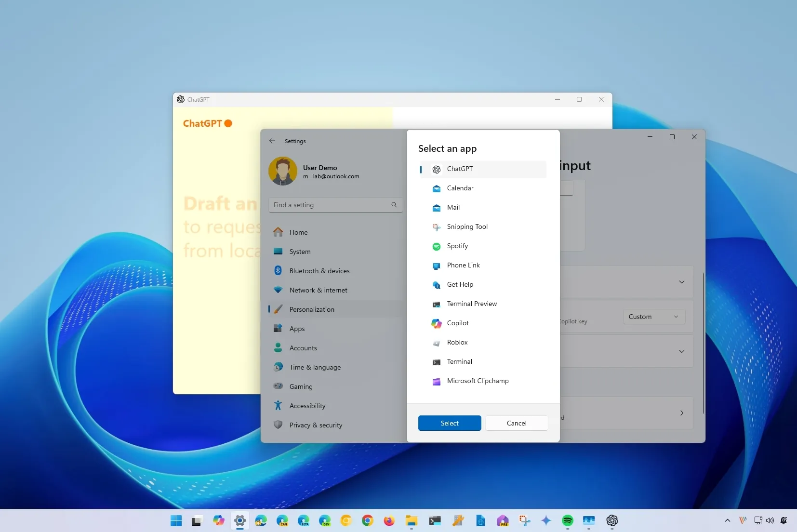Select Copilot in the app list

click(x=457, y=323)
